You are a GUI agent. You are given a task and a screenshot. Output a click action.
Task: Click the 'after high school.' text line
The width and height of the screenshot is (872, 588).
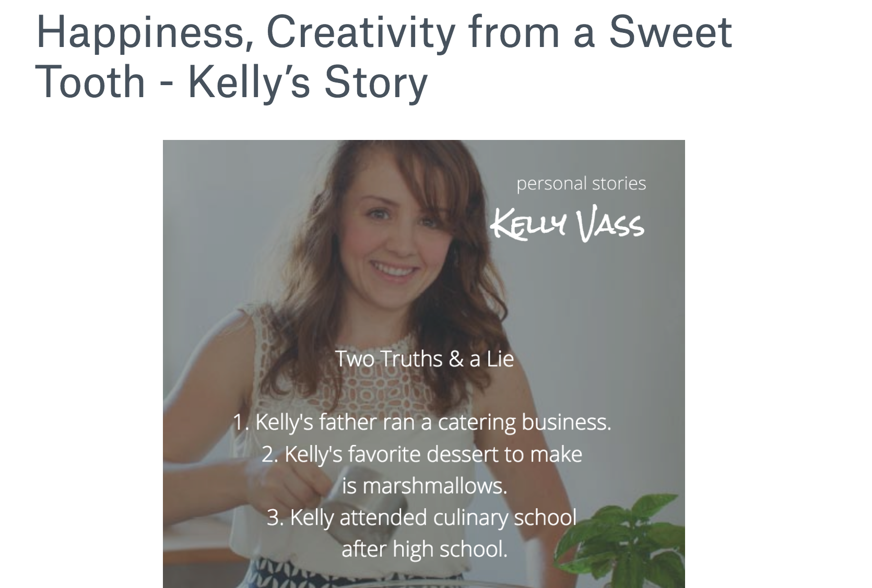425,549
